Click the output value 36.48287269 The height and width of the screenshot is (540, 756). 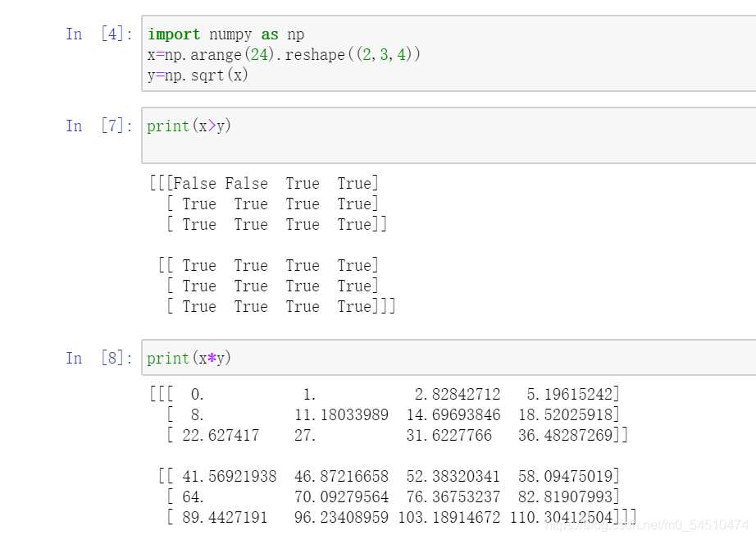566,435
